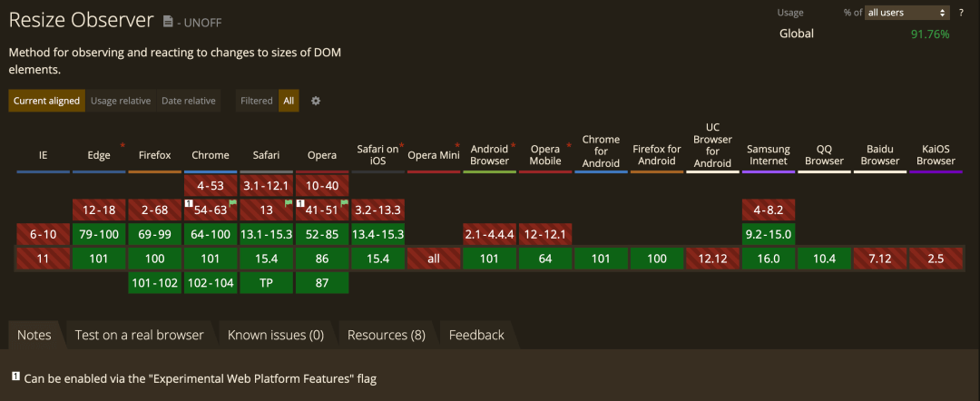
Task: Click note marker 1 on Chrome 54-63
Action: 188,203
